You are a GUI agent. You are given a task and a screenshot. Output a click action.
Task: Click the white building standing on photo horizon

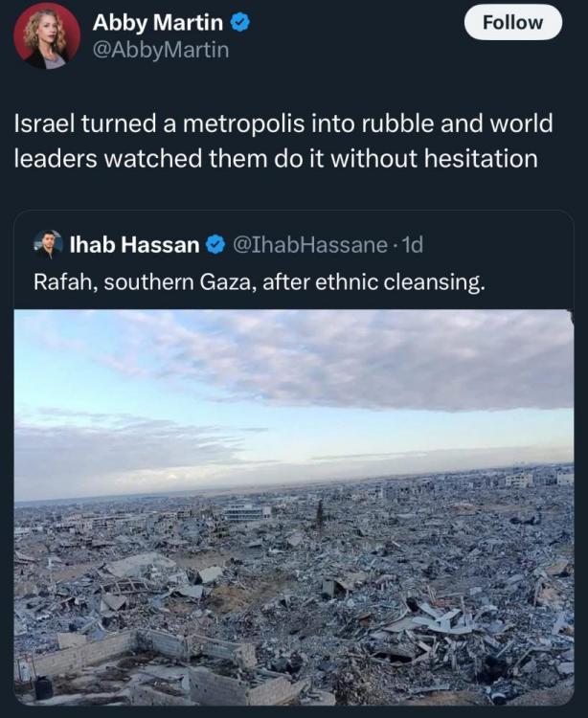(x=519, y=481)
